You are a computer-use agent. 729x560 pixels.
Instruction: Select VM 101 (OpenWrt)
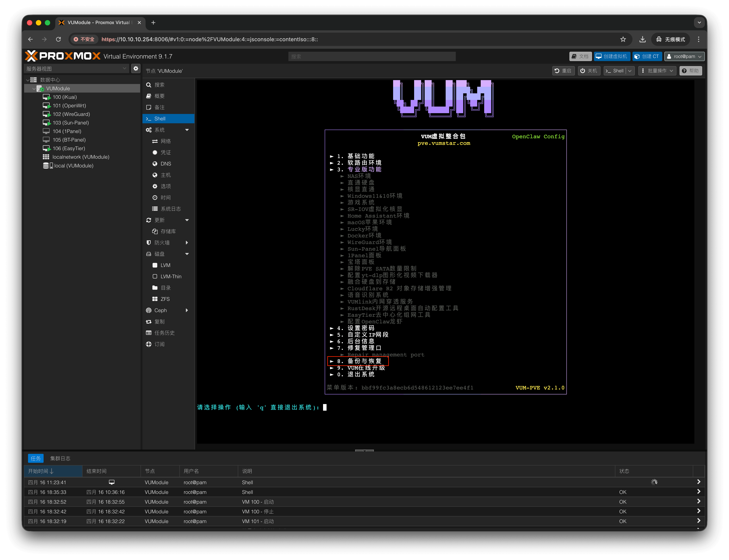pos(69,106)
